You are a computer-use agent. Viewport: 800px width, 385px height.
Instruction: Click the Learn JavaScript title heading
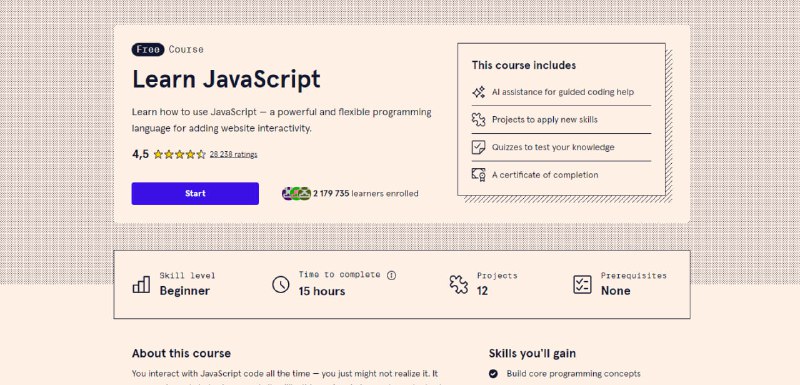pos(226,79)
